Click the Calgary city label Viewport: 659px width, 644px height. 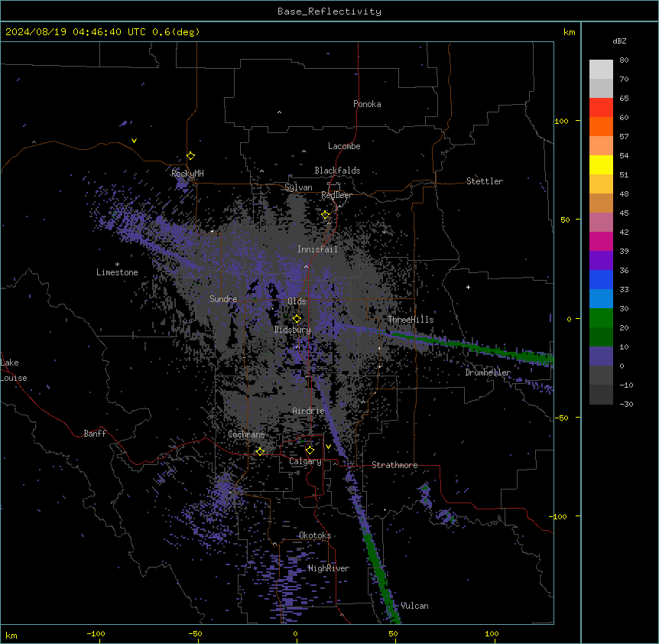[x=305, y=461]
